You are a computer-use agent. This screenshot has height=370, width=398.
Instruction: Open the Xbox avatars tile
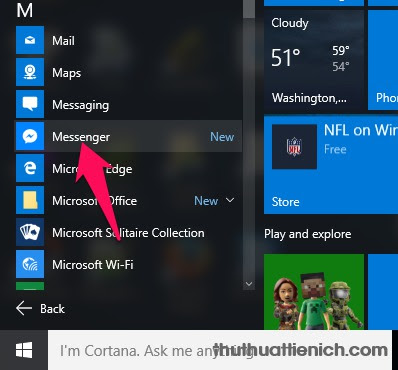point(314,292)
